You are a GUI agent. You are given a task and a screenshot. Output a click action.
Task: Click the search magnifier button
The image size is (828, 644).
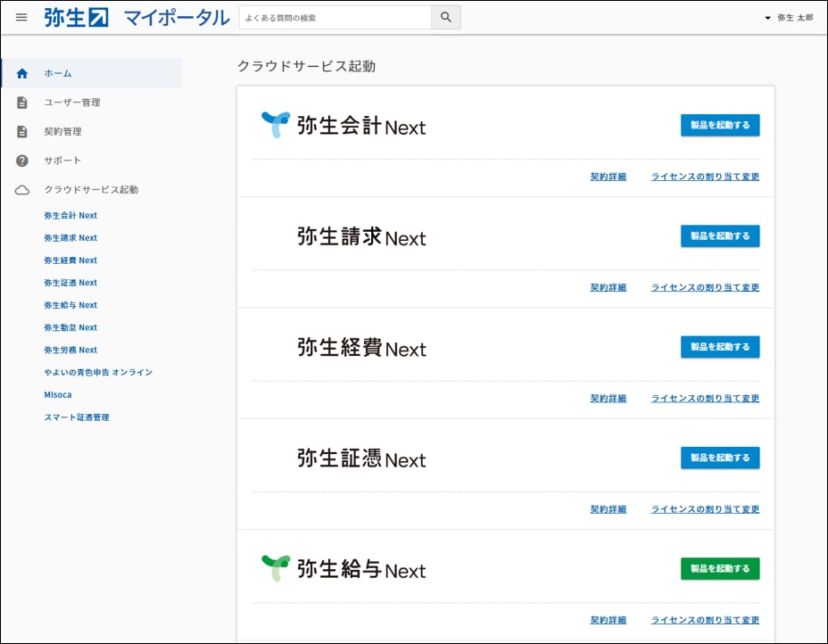pos(446,18)
